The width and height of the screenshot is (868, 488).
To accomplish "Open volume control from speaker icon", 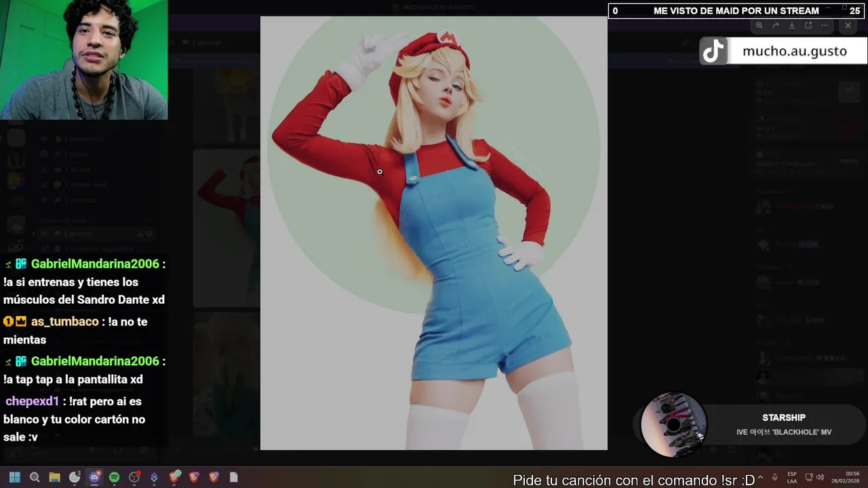I will pos(820,477).
